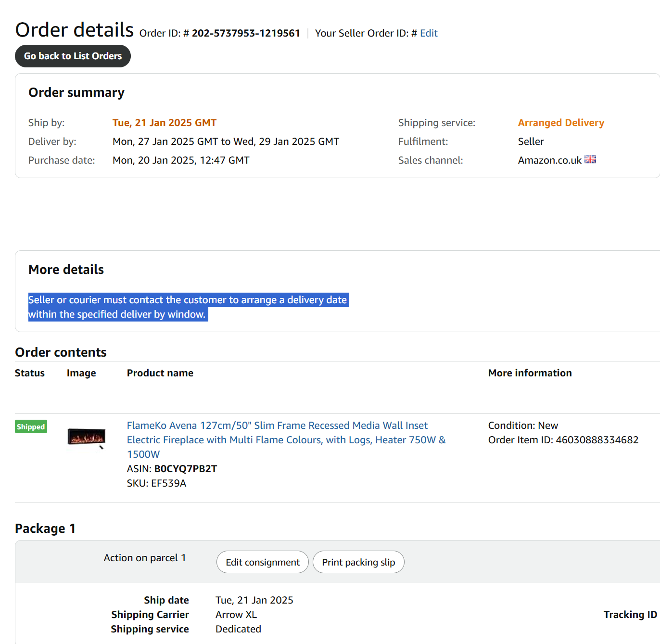Click the Edit consignment button
This screenshot has width=660, height=644.
point(262,562)
